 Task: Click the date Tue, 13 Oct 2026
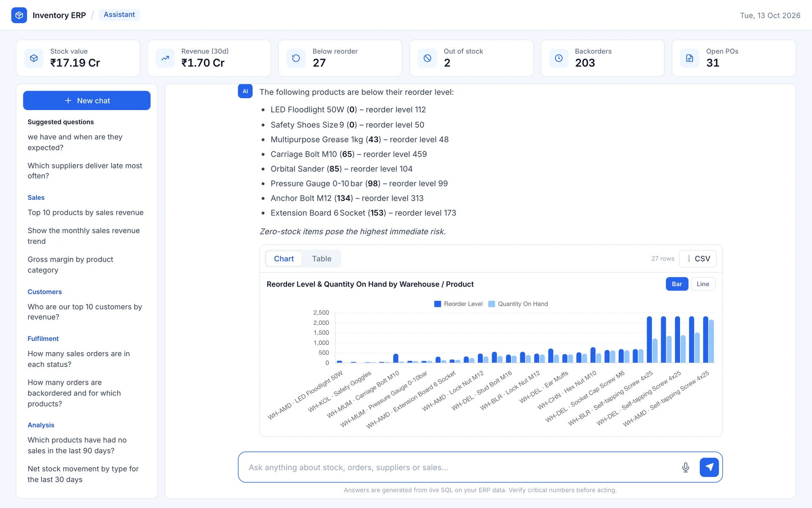(770, 15)
